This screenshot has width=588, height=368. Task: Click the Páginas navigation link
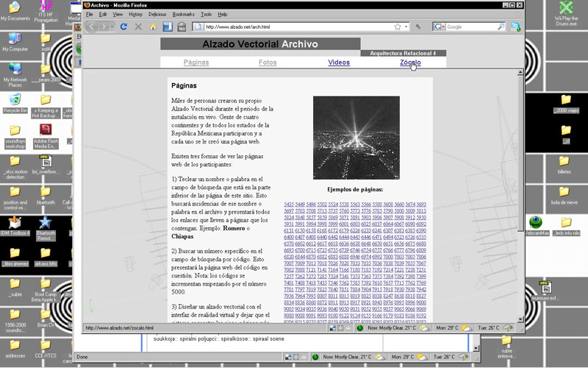(x=196, y=63)
